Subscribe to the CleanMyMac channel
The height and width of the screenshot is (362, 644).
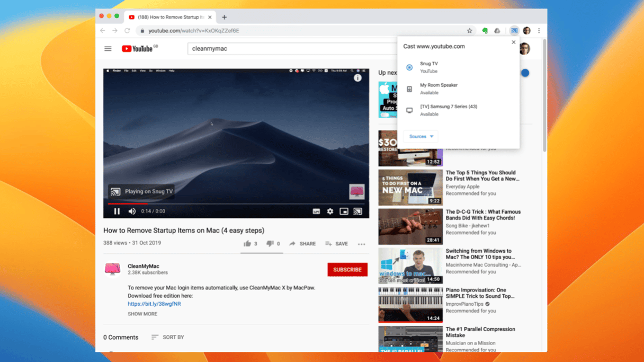347,270
